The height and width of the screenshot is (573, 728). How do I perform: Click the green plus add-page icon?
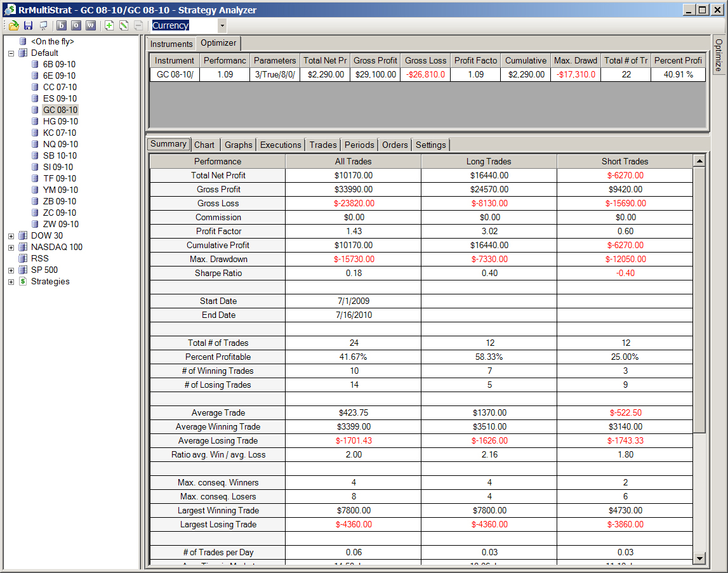coord(109,25)
